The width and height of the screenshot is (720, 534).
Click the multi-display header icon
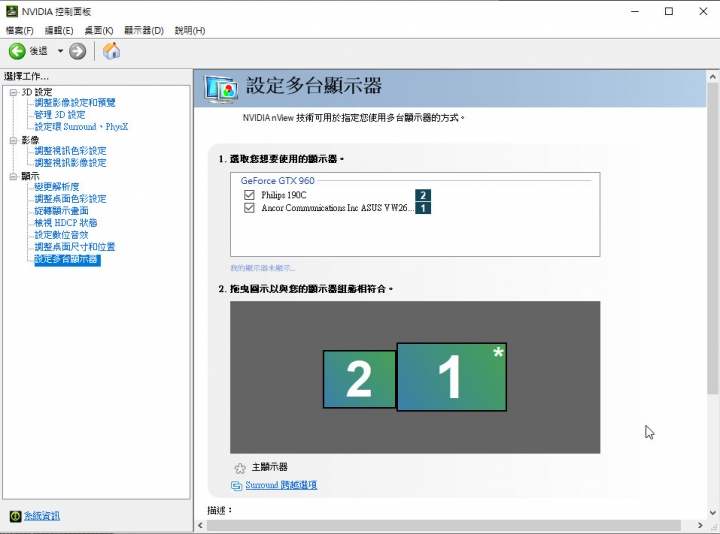(222, 89)
